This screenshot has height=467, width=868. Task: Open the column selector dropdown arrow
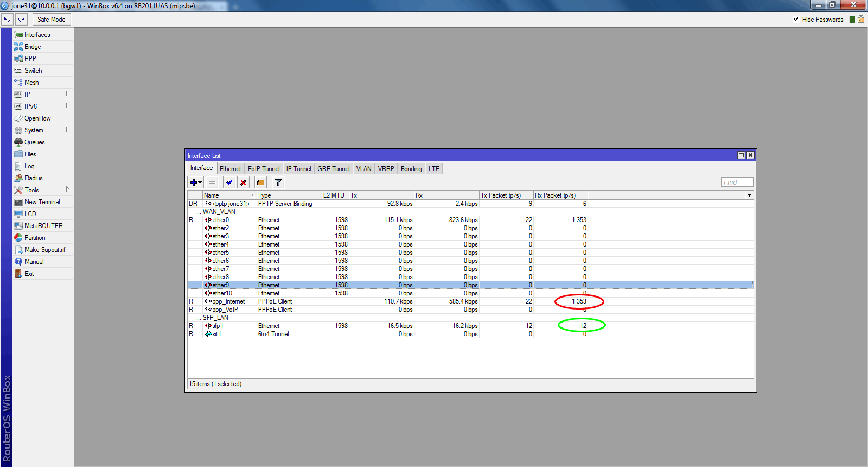coord(749,195)
